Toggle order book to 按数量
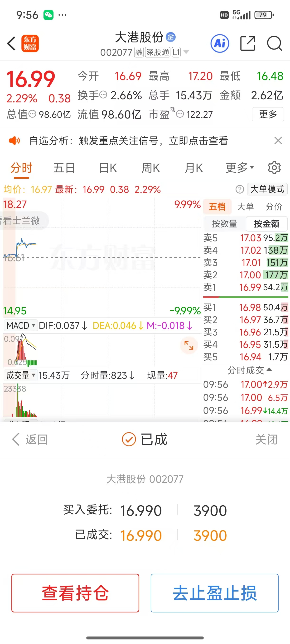Viewport: 290px width, 644px height. 224,223
